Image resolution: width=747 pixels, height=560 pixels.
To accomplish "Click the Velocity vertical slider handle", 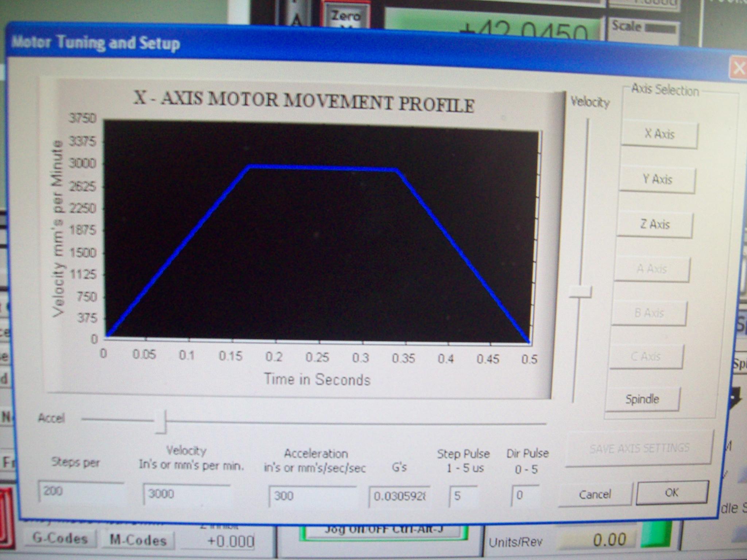I will 580,292.
